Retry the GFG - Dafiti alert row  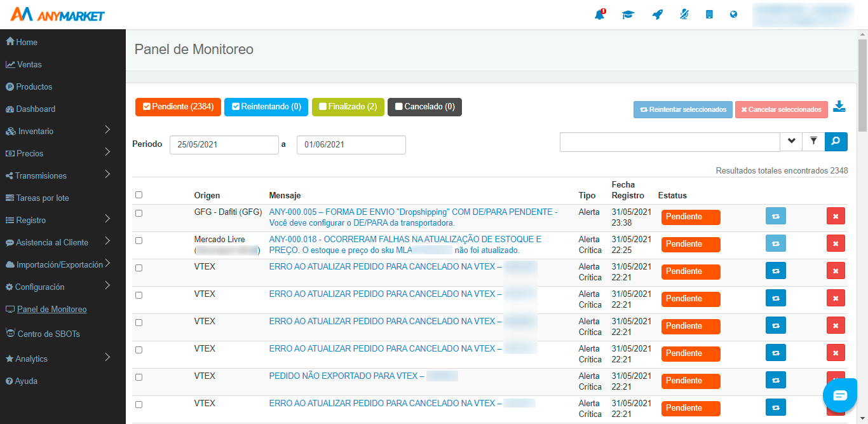pos(776,216)
